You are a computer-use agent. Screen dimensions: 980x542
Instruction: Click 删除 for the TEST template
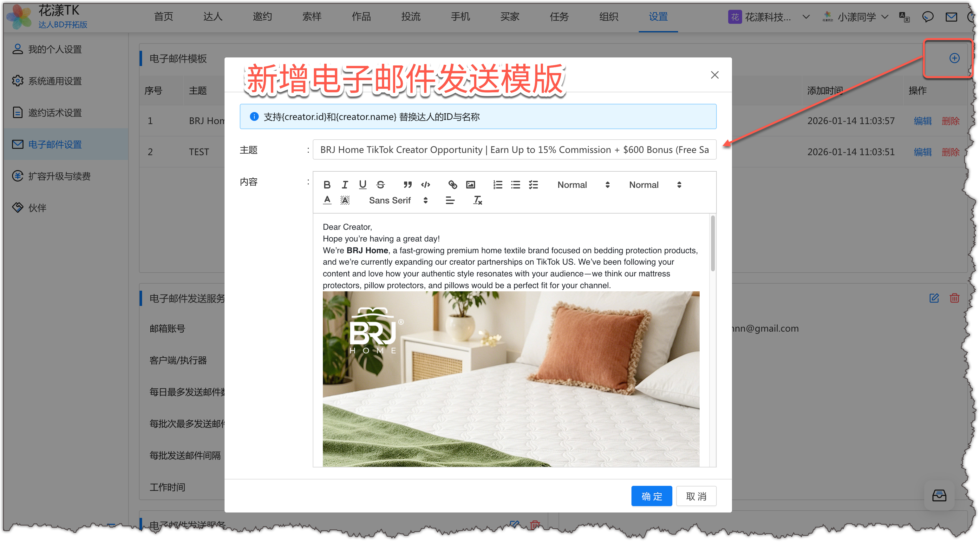point(950,152)
